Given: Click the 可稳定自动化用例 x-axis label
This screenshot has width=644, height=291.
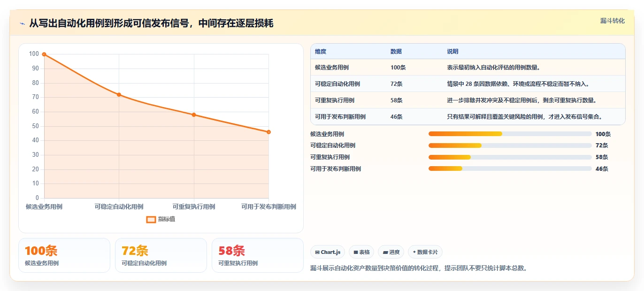Looking at the screenshot, I should click(119, 207).
